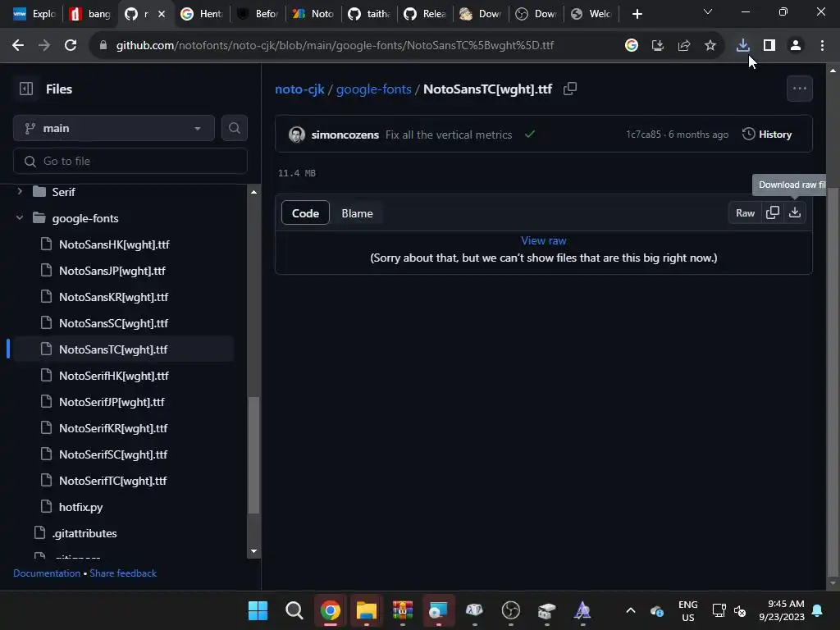Click the browser address bar URL
The image size is (840, 630).
[x=335, y=46]
